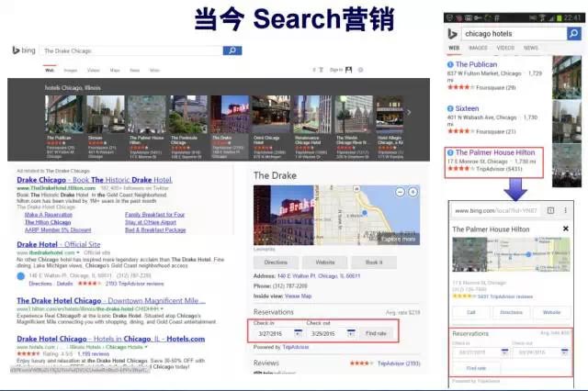This screenshot has width=588, height=391.
Task: Open the desktop Check in date picker
Action: pyautogui.click(x=300, y=332)
